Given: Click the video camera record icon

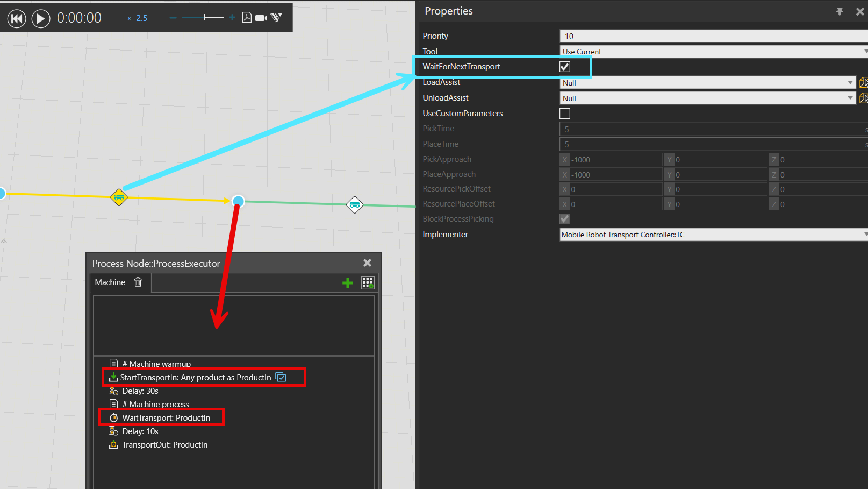Looking at the screenshot, I should pyautogui.click(x=261, y=18).
